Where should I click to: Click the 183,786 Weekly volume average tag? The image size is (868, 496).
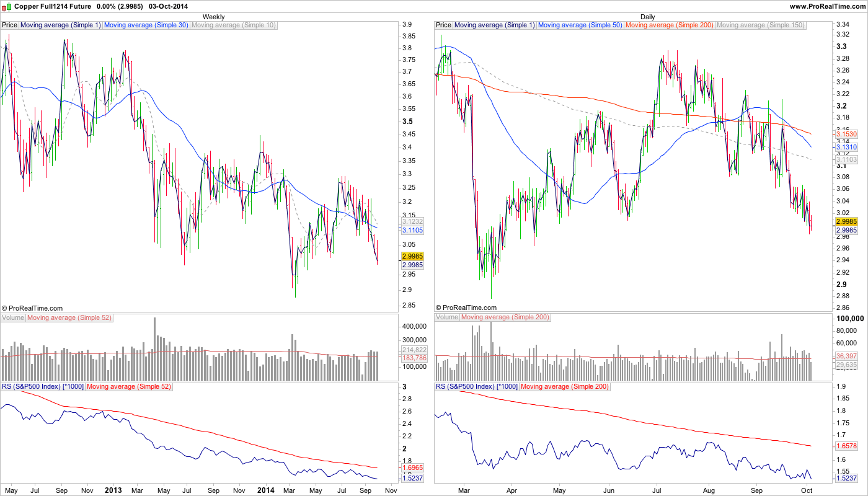414,358
